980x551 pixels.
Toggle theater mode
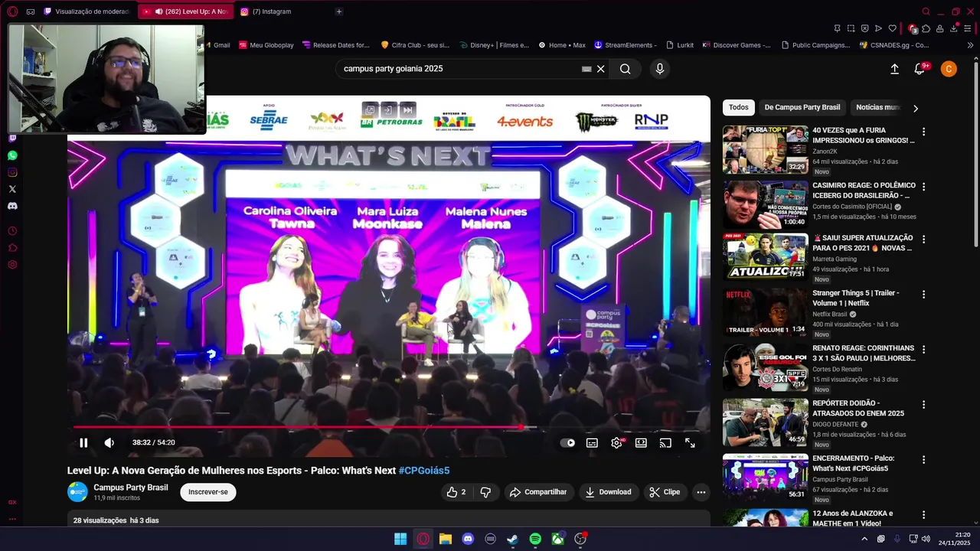point(641,442)
